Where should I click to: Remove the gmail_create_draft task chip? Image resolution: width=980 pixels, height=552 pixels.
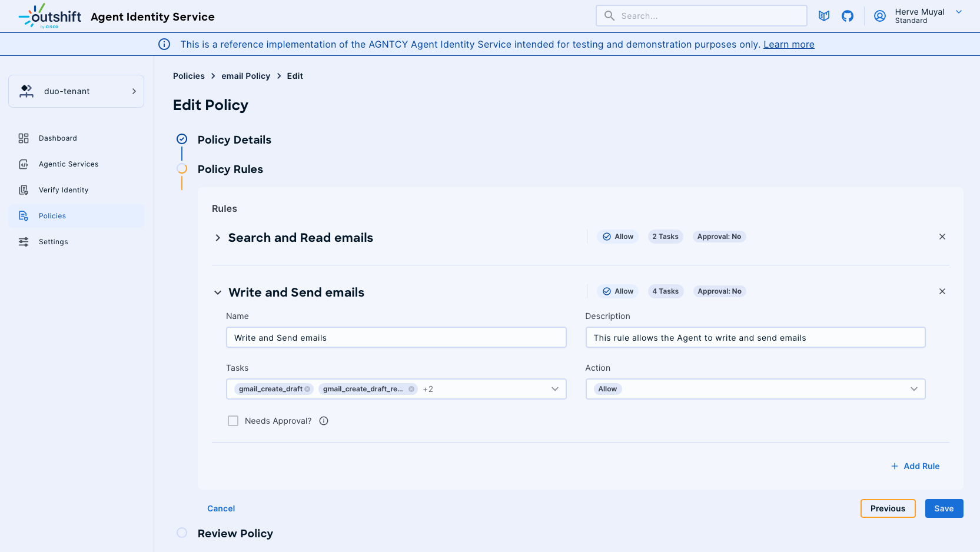(307, 389)
